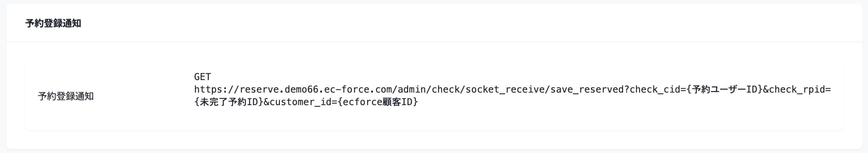Click the admin path segment
Image resolution: width=868 pixels, height=153 pixels.
pos(412,89)
